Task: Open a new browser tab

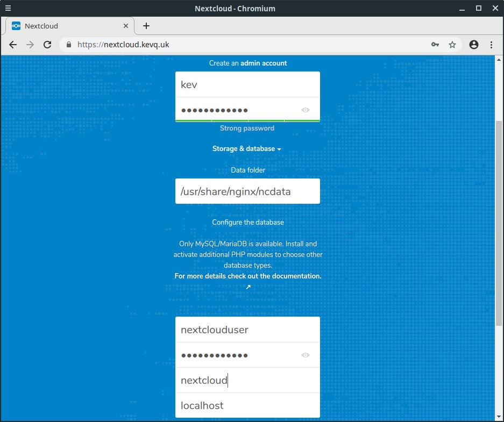Action: pos(146,25)
